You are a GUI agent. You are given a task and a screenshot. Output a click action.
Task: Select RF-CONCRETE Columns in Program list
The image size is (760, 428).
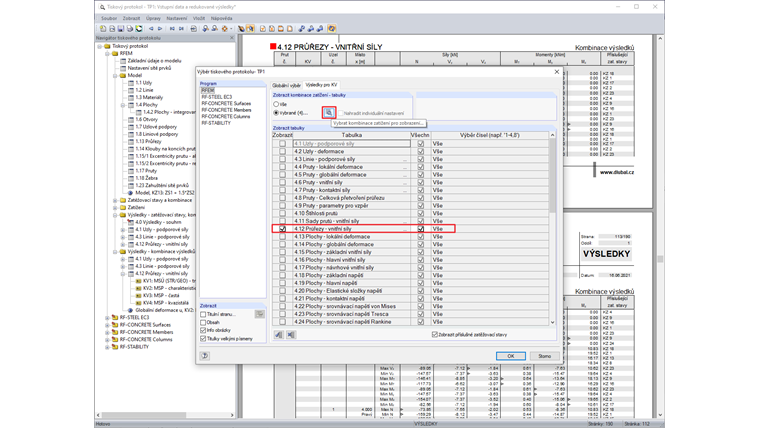(226, 117)
